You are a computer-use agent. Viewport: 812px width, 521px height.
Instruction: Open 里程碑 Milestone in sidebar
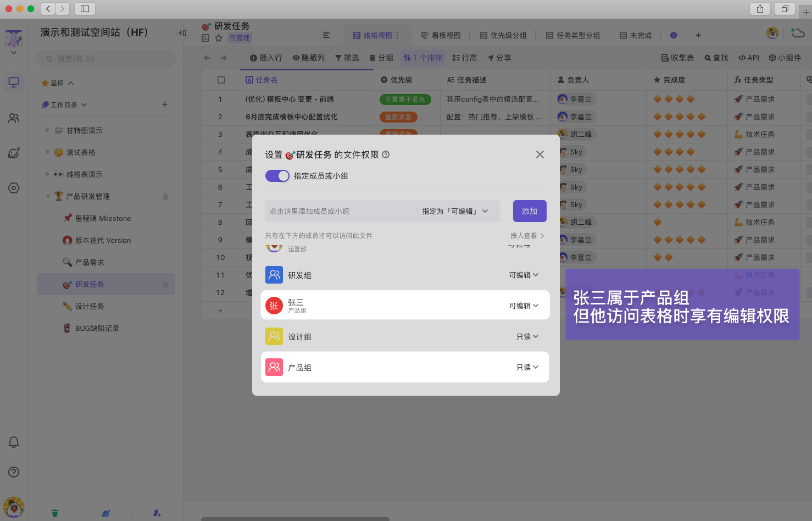coord(103,218)
